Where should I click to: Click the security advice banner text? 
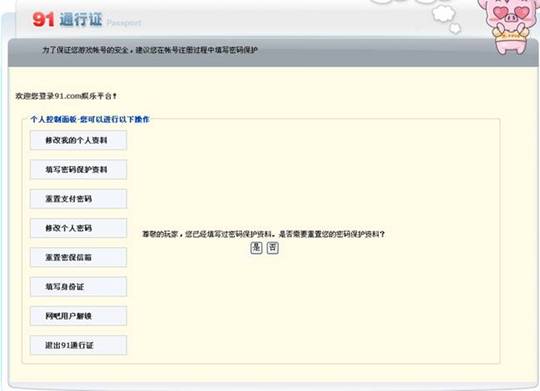click(150, 50)
